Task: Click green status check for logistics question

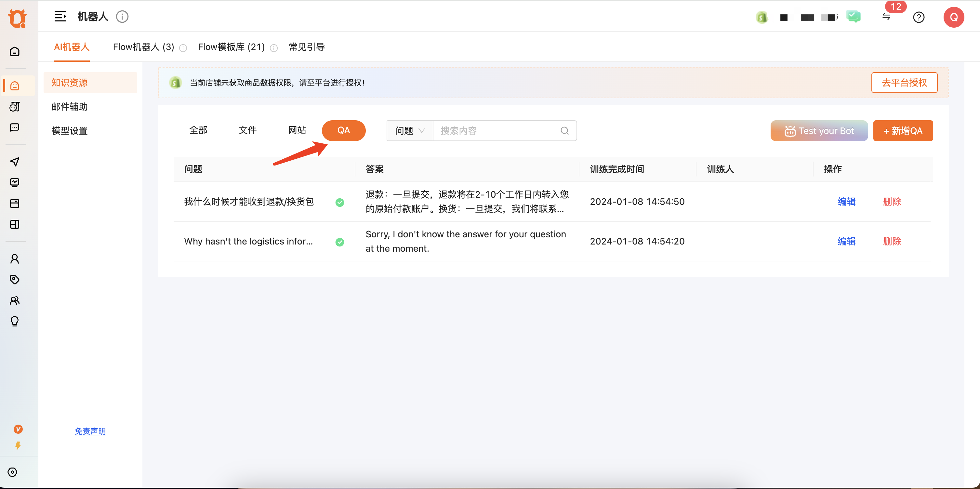Action: (x=340, y=242)
